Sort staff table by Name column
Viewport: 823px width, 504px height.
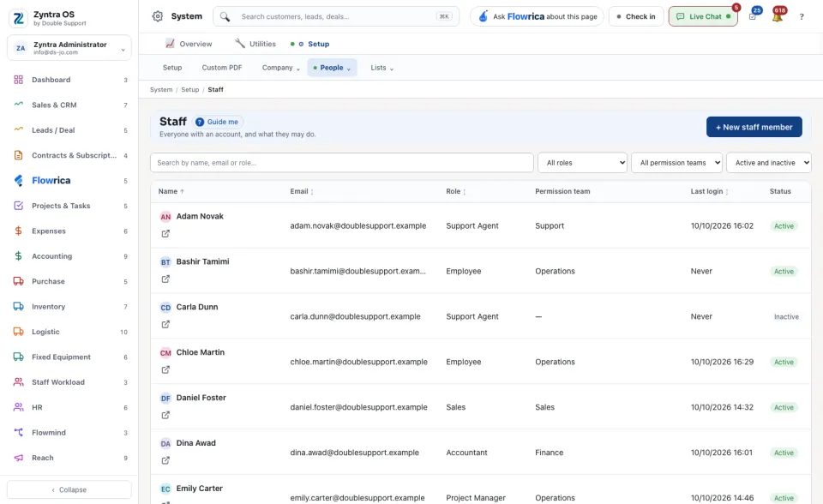coord(171,192)
